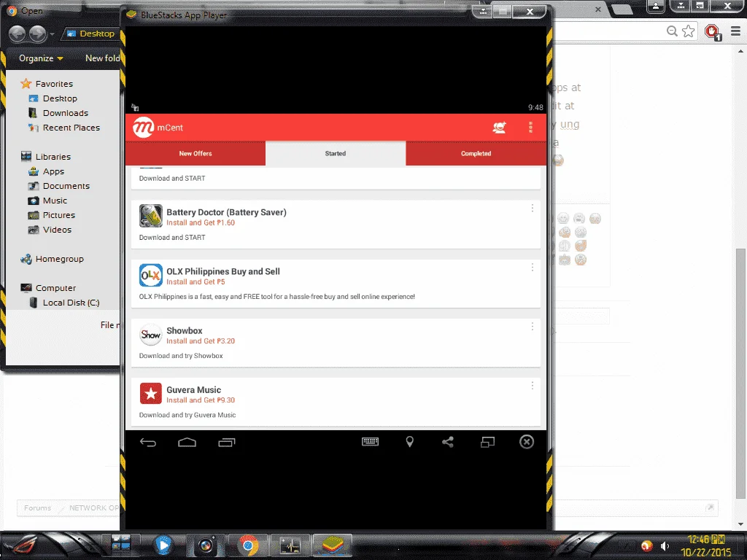Click the BlueStacks taskbar icon

[332, 545]
